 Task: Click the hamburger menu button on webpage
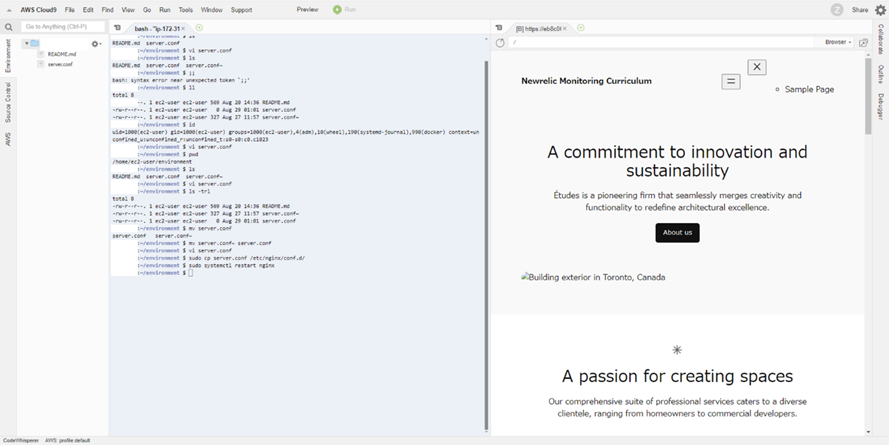click(x=731, y=82)
